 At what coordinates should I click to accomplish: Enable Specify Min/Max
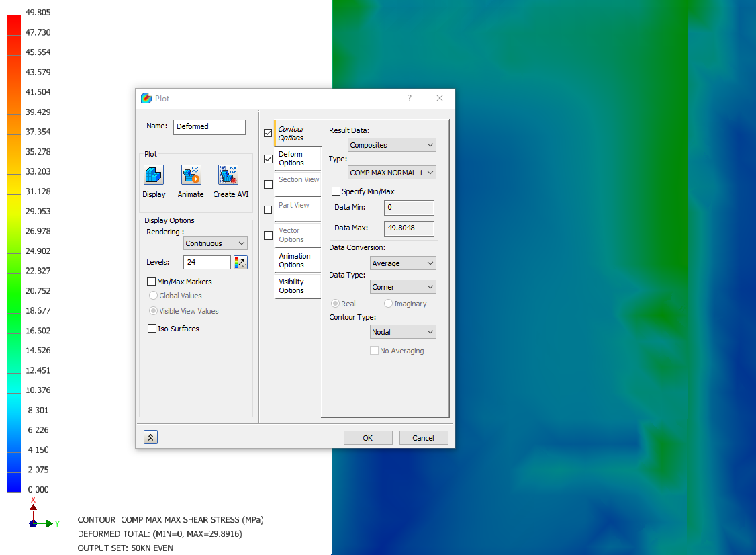coord(336,191)
